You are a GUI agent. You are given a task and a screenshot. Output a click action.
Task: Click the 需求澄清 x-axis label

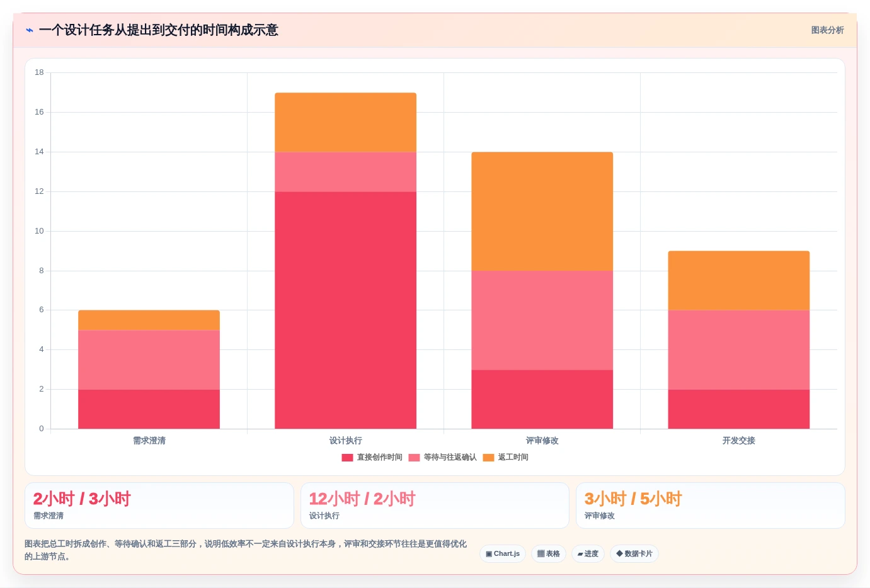(x=149, y=441)
